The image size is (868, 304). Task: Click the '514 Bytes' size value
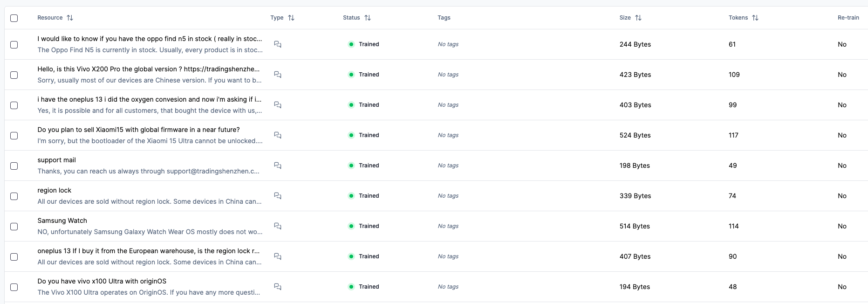[635, 226]
